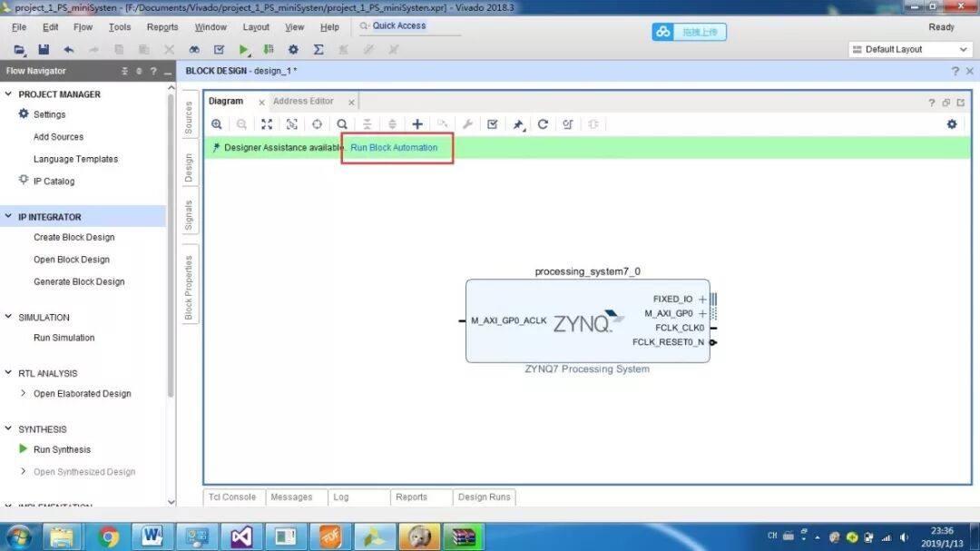The height and width of the screenshot is (551, 980).
Task: Click the Quick Access search field
Action: coord(410,26)
